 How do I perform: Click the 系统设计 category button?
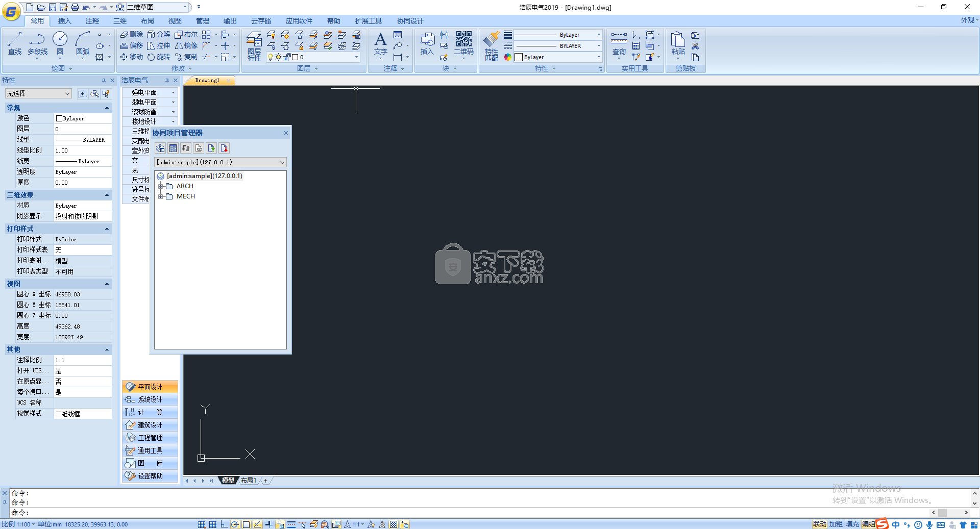point(150,399)
